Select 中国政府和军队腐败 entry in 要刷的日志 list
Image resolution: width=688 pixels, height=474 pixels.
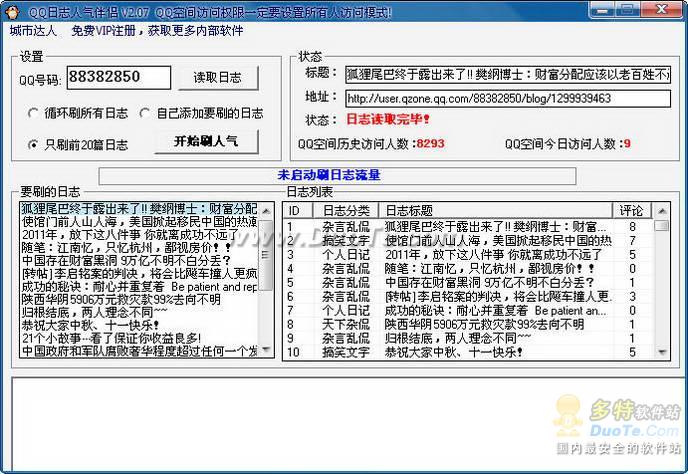click(x=140, y=351)
